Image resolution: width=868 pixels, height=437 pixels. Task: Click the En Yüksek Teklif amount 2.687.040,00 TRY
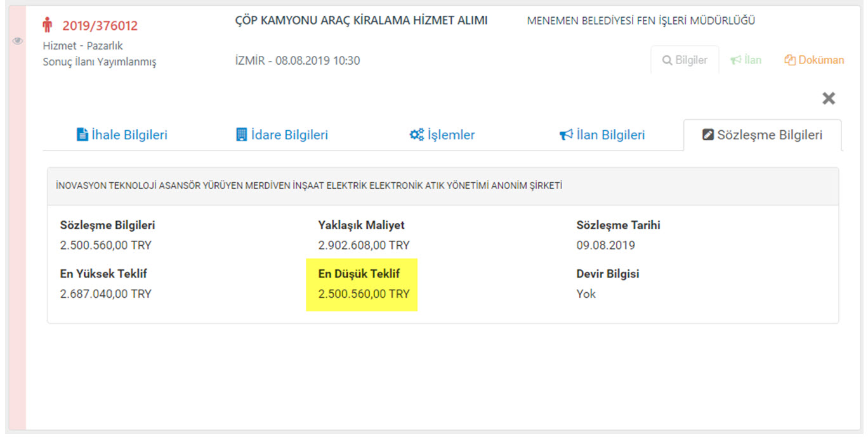pos(106,294)
